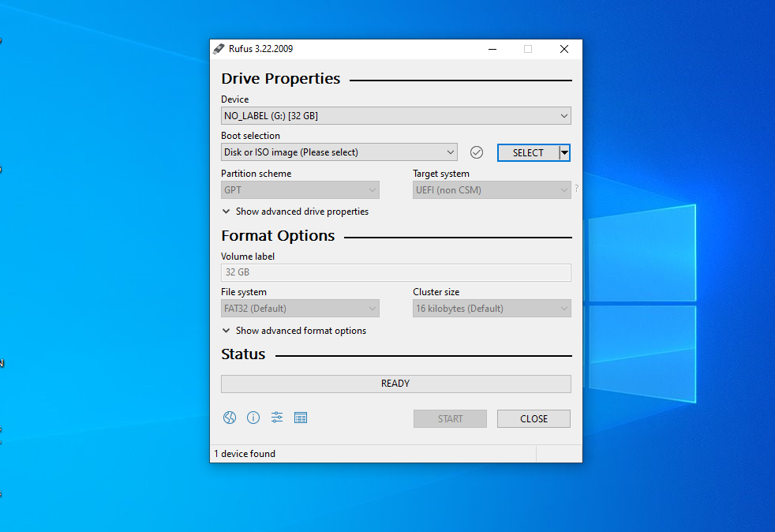Click the target system help question mark
The height and width of the screenshot is (532, 775).
(576, 189)
